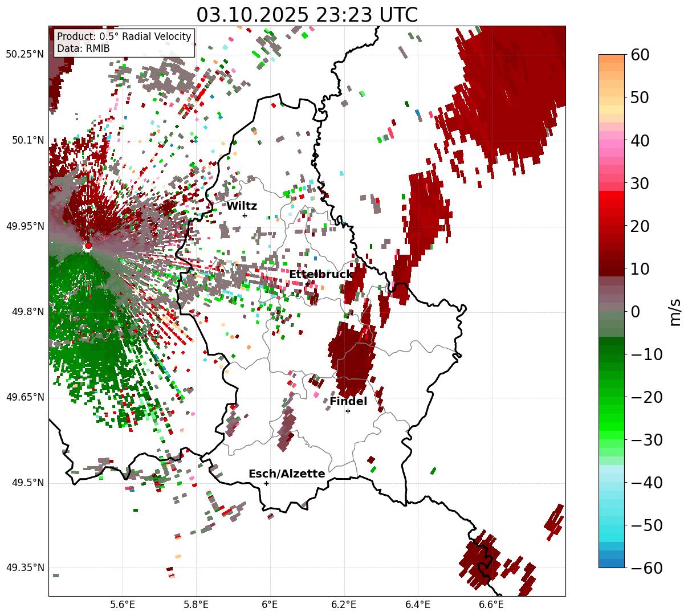The image size is (688, 616).
Task: Click the colorbar −30 tick label
Action: click(646, 439)
